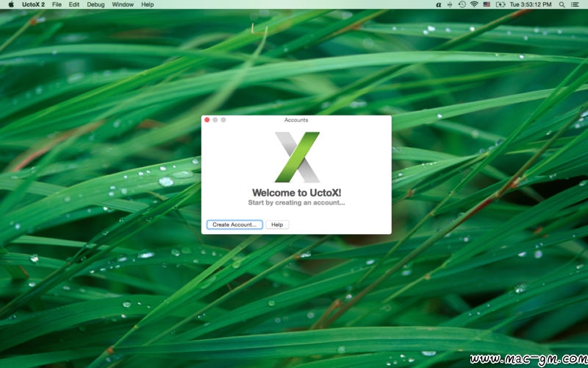
Task: Click the clock showing Tue 3:53:12 PM
Action: pyautogui.click(x=531, y=4)
